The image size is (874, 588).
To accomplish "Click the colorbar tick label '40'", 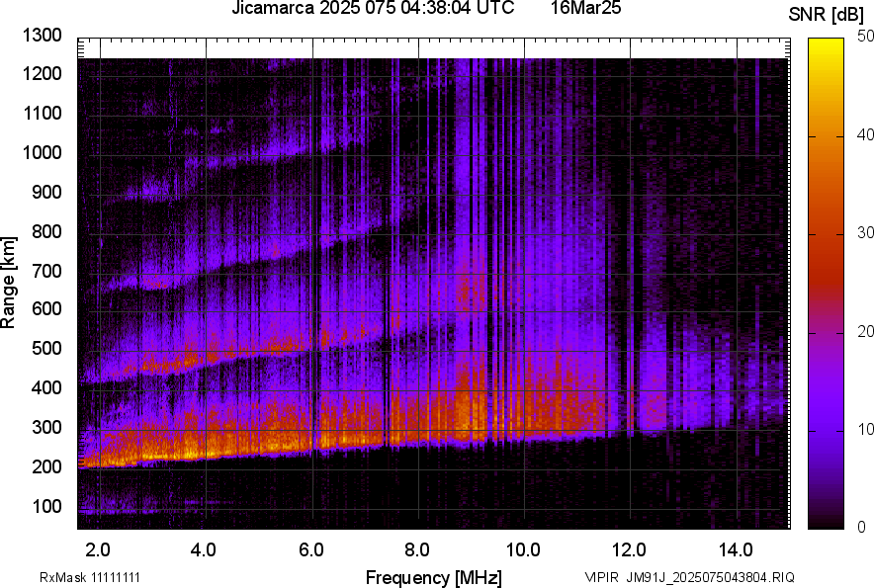I will 866,134.
